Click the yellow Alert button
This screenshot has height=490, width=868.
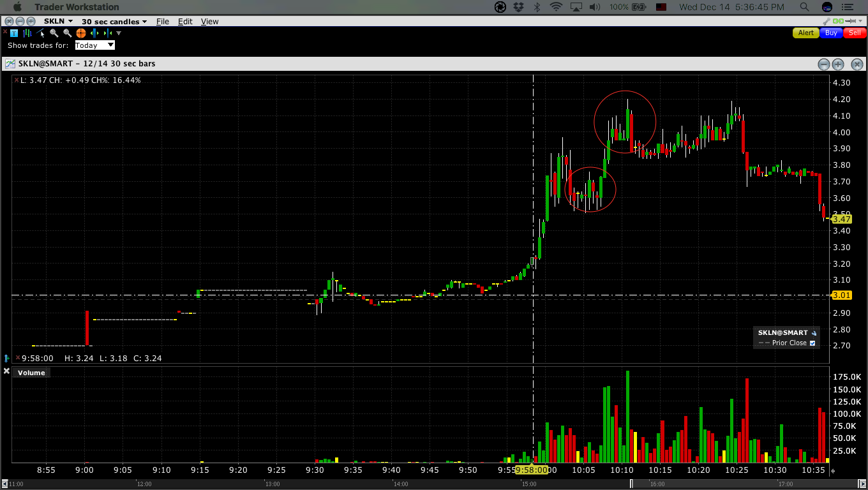(x=806, y=33)
